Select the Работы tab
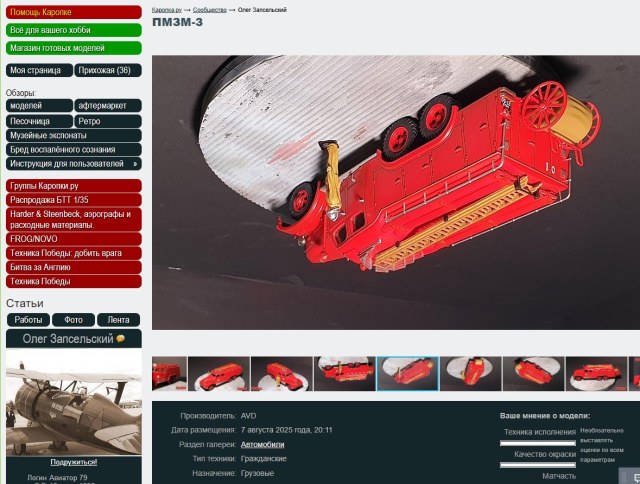640x484 pixels. pos(28,320)
